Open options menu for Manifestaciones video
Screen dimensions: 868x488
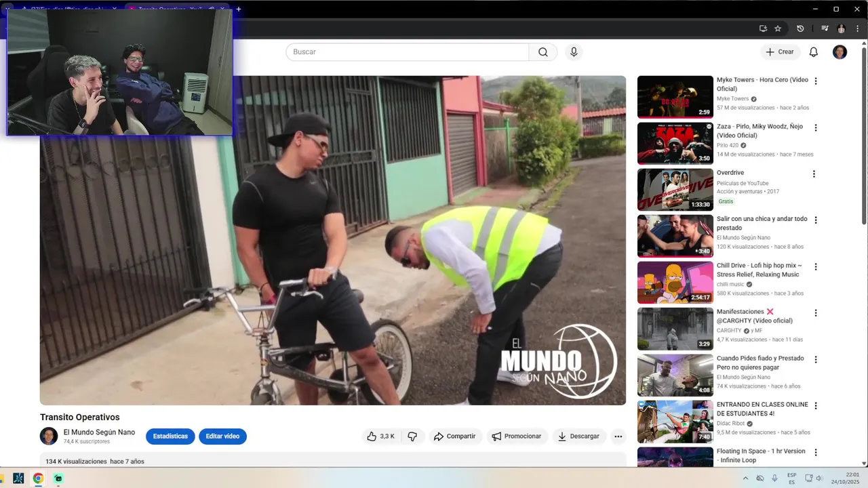(816, 313)
